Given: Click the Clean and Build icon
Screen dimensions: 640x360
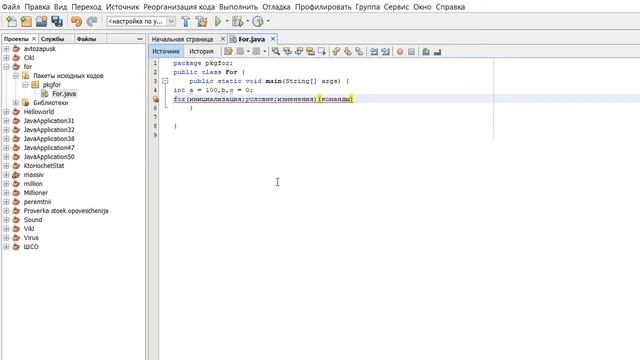Looking at the screenshot, I should 201,21.
